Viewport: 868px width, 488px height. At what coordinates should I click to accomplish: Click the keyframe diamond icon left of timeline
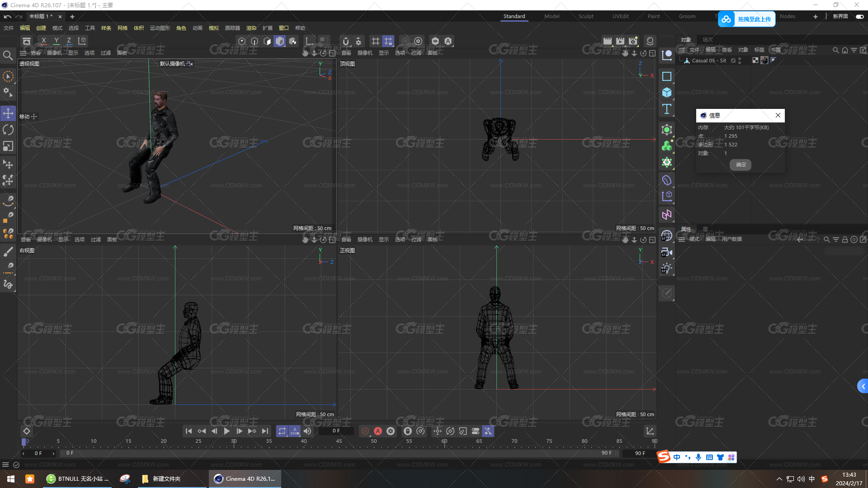point(27,431)
